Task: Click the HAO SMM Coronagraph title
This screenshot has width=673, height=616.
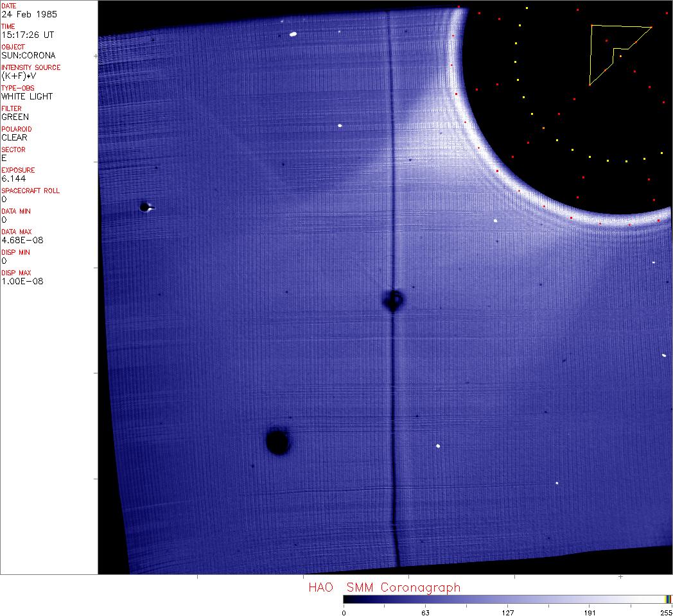Action: click(384, 587)
